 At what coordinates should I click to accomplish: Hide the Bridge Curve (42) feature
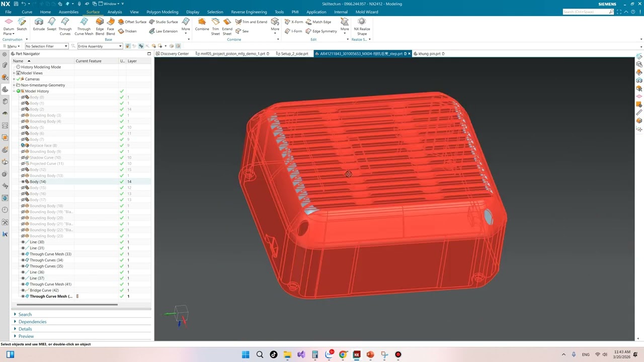(x=23, y=290)
